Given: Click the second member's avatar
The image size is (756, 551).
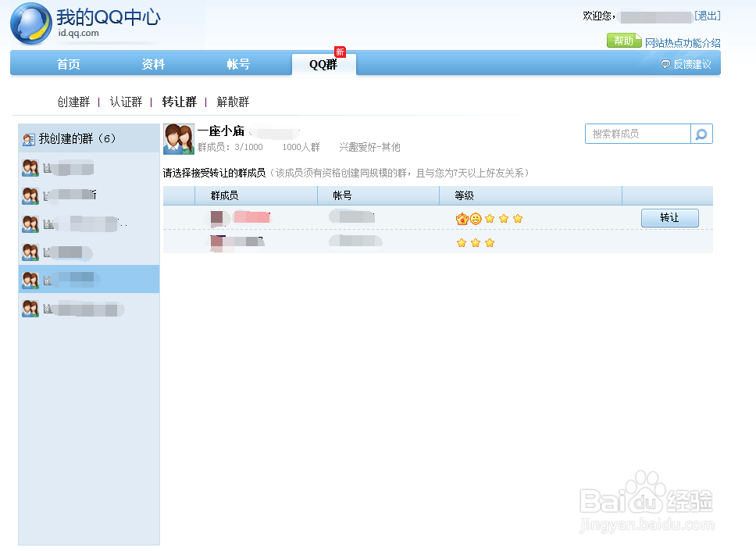Looking at the screenshot, I should (x=216, y=242).
